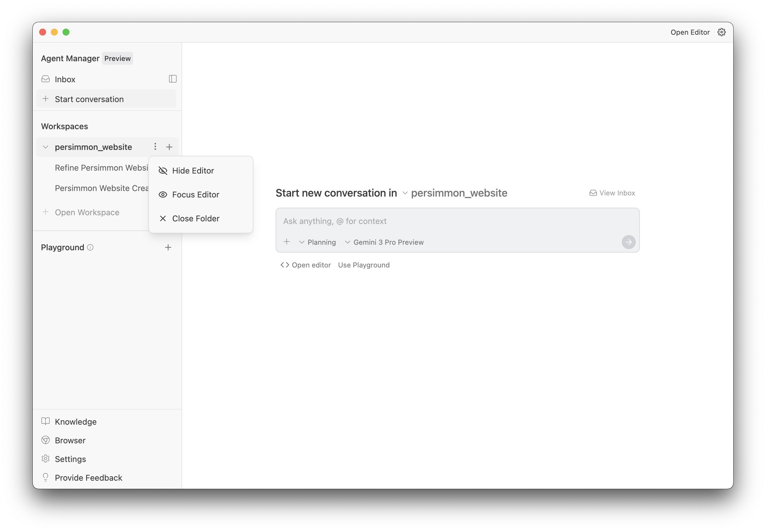Screen dimensions: 766x532
Task: Select Hide Editor from the context menu
Action: pyautogui.click(x=193, y=170)
